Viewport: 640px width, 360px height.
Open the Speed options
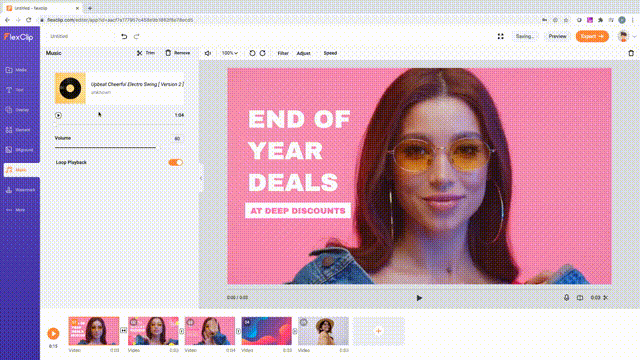(330, 53)
